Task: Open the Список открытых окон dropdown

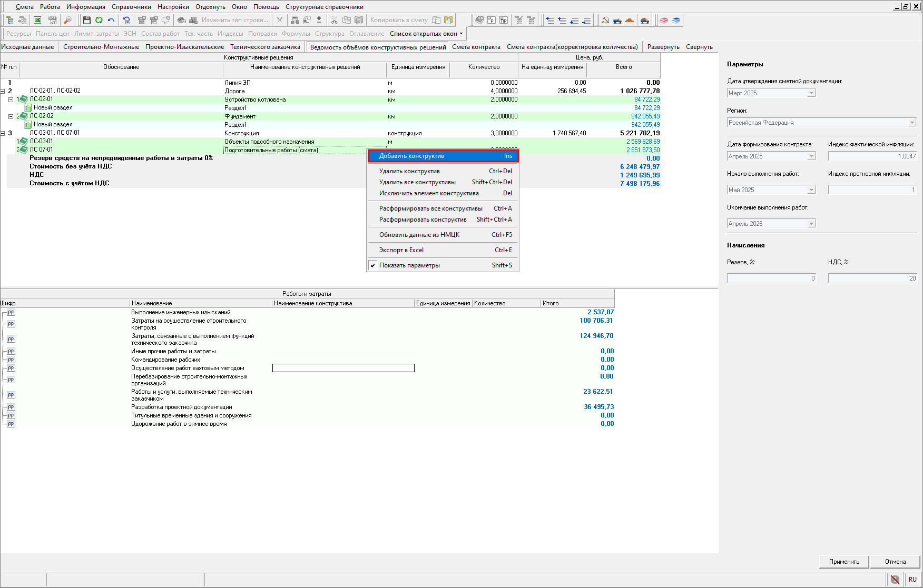Action: (x=426, y=34)
